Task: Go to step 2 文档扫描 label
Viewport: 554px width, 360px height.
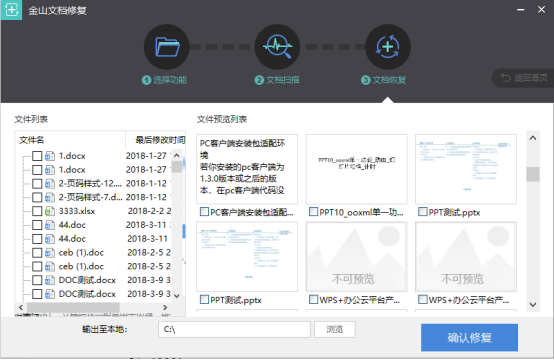Action: pyautogui.click(x=277, y=80)
